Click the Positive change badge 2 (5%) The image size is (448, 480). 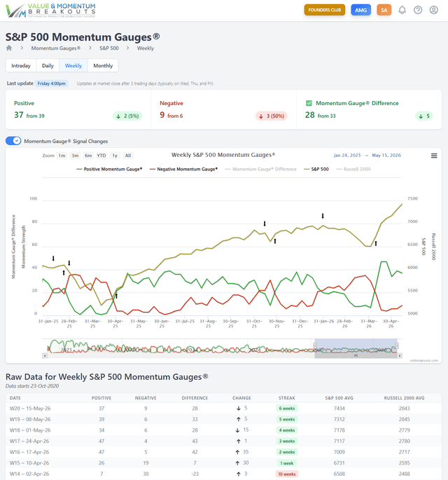127,116
